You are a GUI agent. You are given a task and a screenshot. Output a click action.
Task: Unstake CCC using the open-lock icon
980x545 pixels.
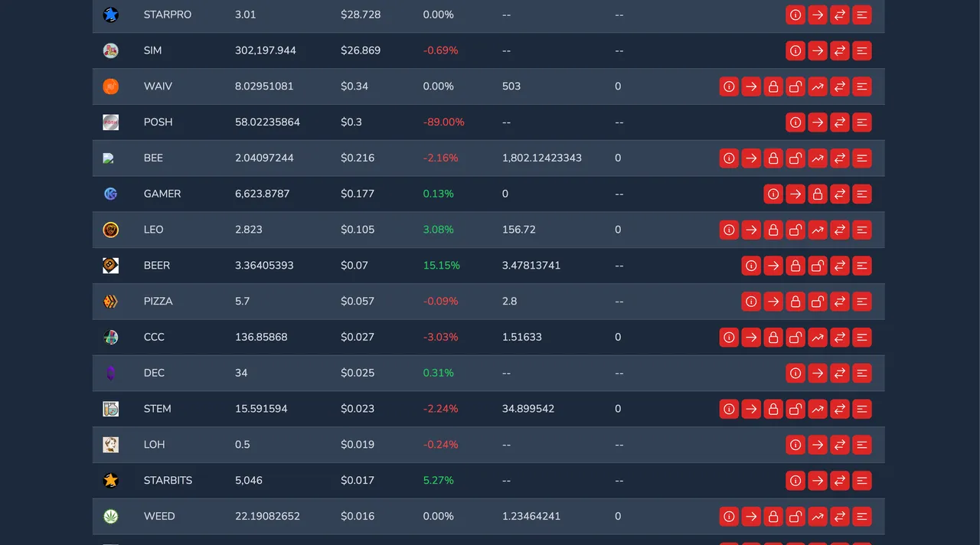pyautogui.click(x=795, y=338)
